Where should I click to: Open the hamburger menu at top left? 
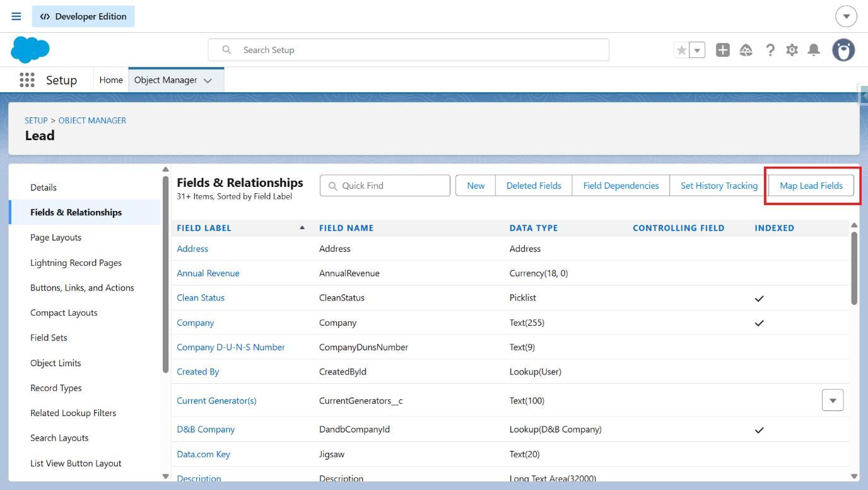click(x=16, y=16)
